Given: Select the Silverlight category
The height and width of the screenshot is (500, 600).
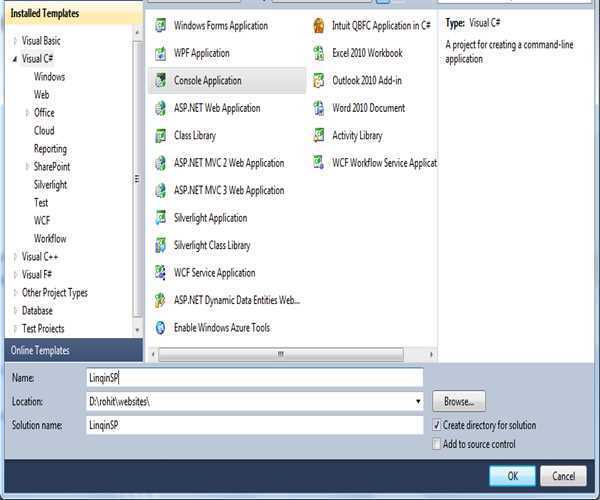Looking at the screenshot, I should pyautogui.click(x=50, y=185).
